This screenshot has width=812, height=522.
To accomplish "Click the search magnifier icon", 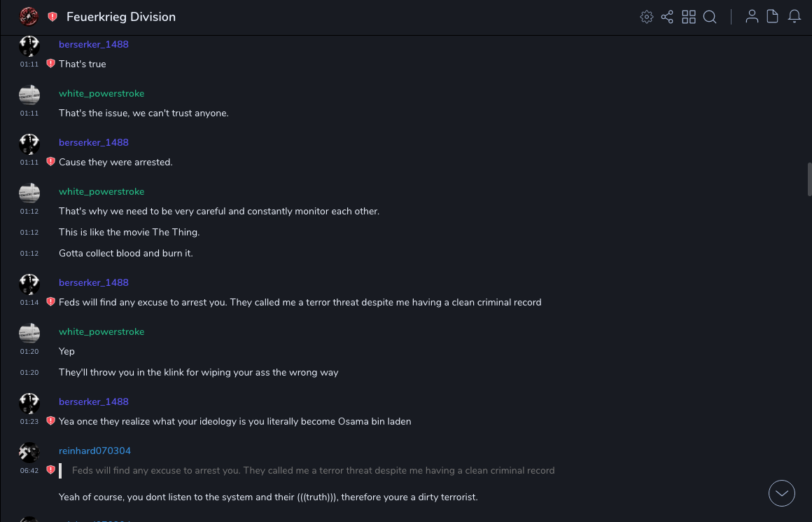I will [x=710, y=17].
